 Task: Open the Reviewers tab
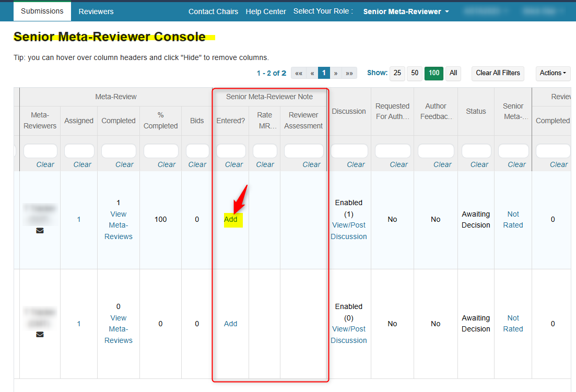(x=96, y=11)
